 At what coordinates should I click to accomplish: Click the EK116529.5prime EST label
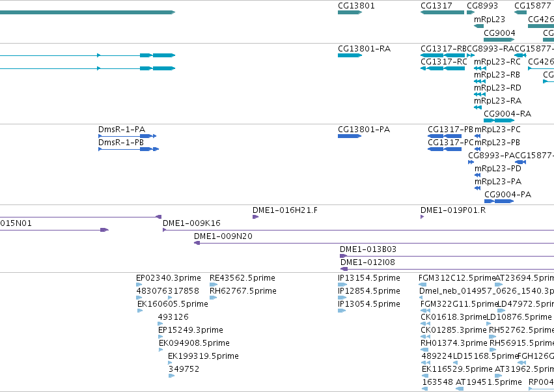(457, 369)
